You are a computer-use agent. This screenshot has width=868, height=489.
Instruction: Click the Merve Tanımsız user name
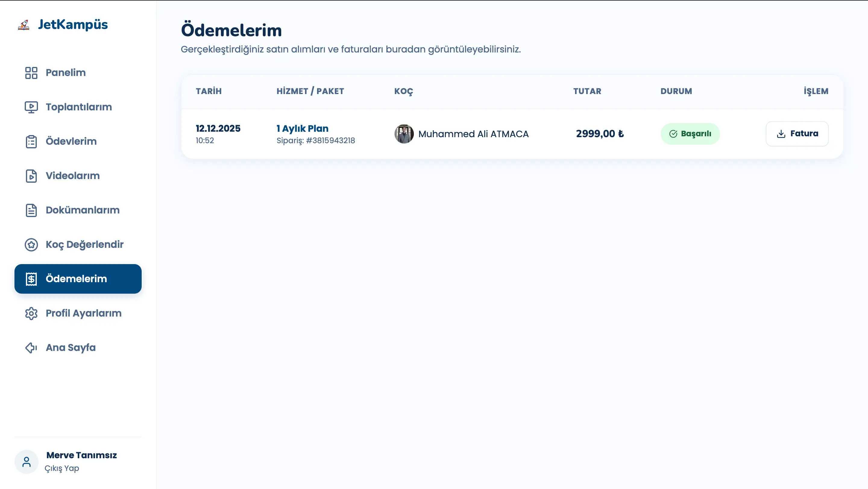click(82, 455)
